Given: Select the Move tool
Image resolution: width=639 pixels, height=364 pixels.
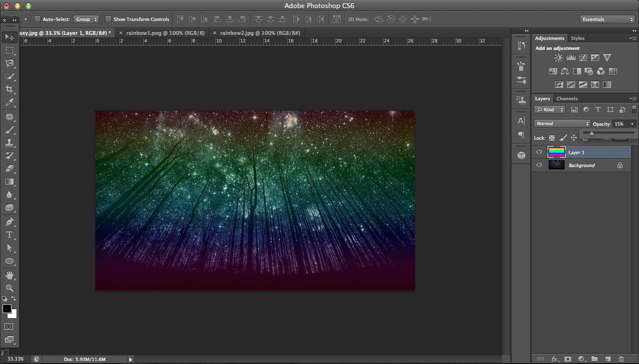Looking at the screenshot, I should pyautogui.click(x=9, y=37).
